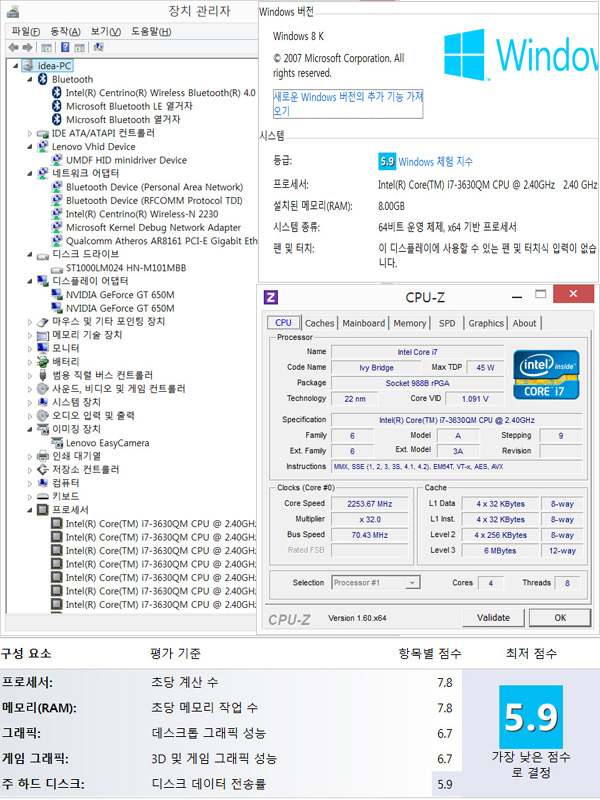Switch to the Caches tab in CPU-Z
Viewport: 600px width, 800px height.
319,323
